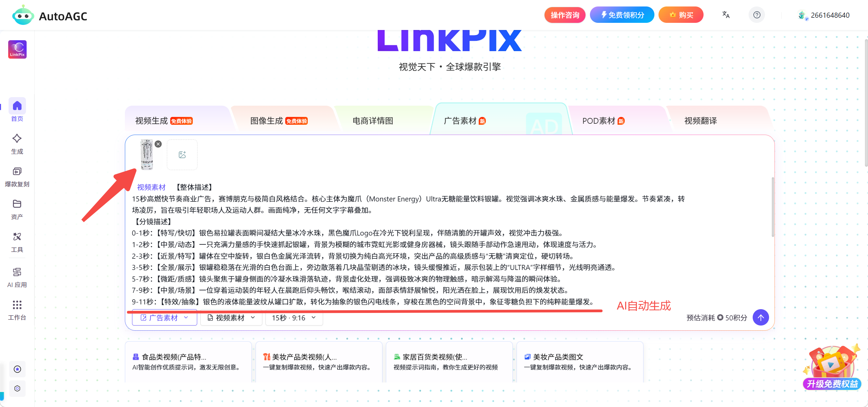Screen dimensions: 868x407
Task: Click the AutoAGC brand name text
Action: tap(63, 16)
